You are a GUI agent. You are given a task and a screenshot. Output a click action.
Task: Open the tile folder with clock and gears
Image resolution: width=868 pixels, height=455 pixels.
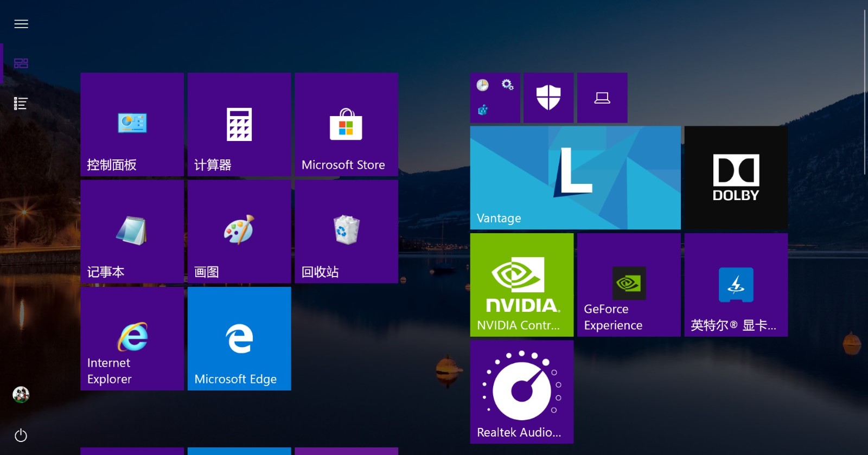tap(495, 98)
